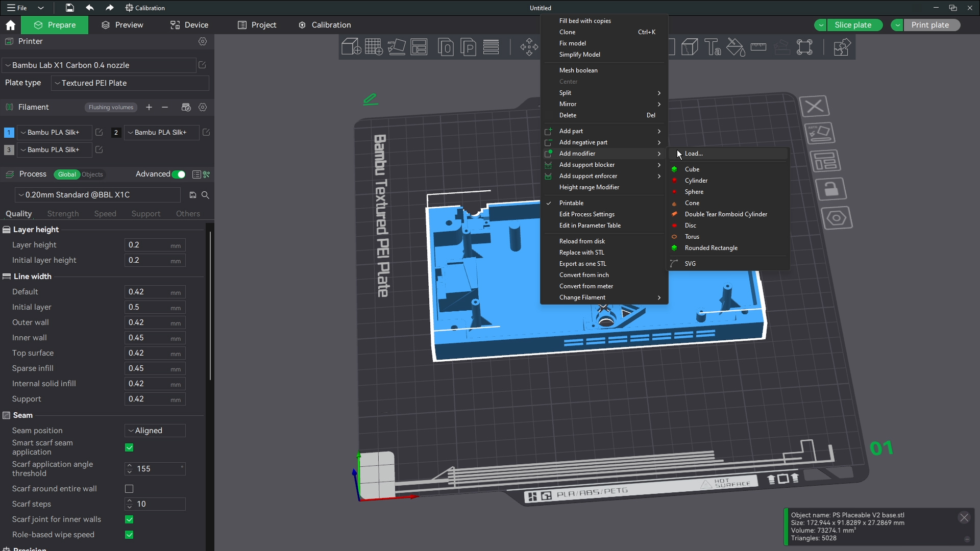
Task: Click the Flushing volumes button
Action: coord(111,107)
